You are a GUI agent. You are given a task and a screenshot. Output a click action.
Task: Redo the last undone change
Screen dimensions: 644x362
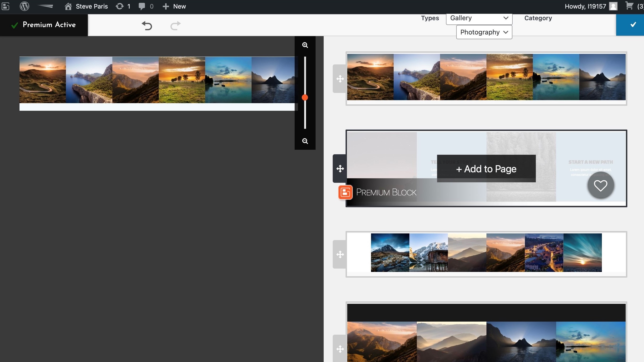(x=175, y=25)
